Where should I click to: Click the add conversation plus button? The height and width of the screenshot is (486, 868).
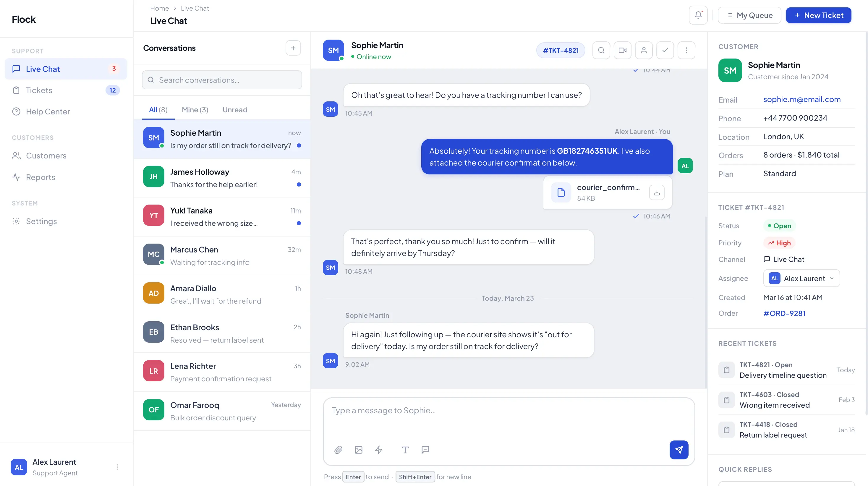pyautogui.click(x=293, y=48)
